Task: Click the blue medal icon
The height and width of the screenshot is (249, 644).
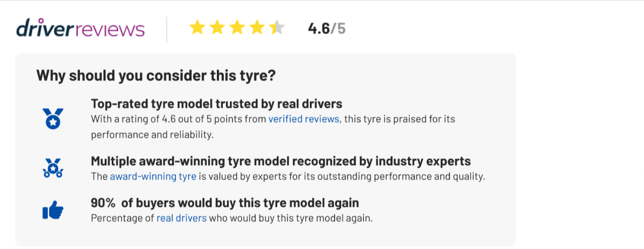Action: pyautogui.click(x=53, y=118)
